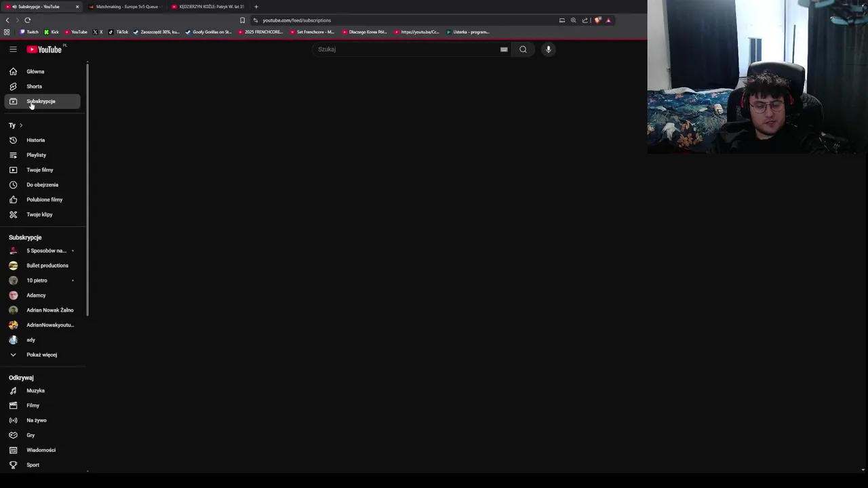Open TikTok bookmark

(119, 32)
